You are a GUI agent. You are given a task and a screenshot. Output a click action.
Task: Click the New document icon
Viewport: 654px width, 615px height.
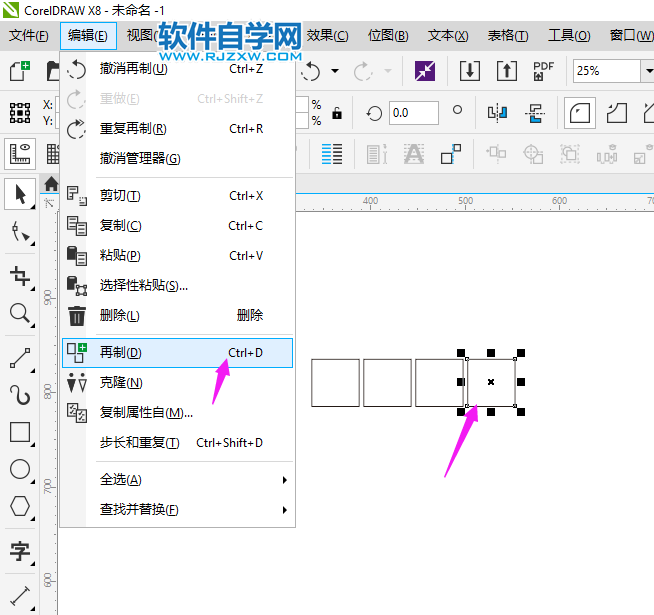pos(20,71)
